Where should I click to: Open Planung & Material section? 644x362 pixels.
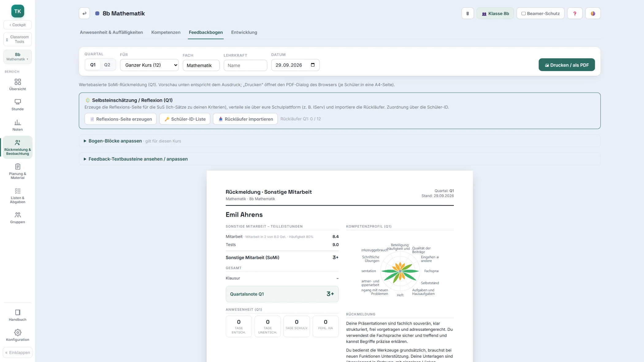point(17,171)
